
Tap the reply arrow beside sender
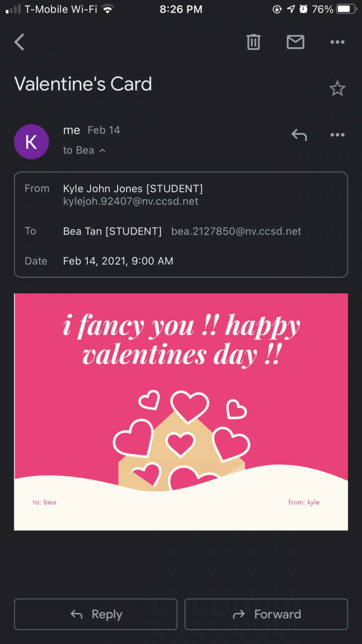click(x=299, y=135)
